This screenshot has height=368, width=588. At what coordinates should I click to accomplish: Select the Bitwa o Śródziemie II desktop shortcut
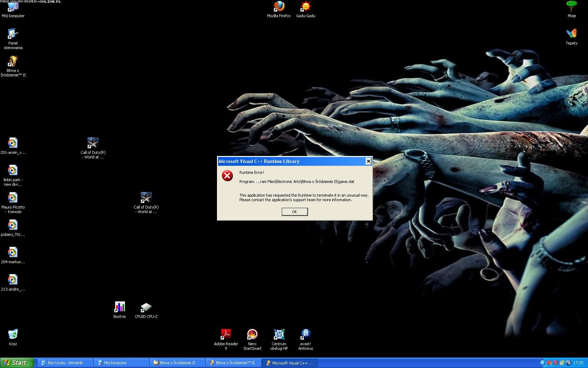[x=13, y=62]
